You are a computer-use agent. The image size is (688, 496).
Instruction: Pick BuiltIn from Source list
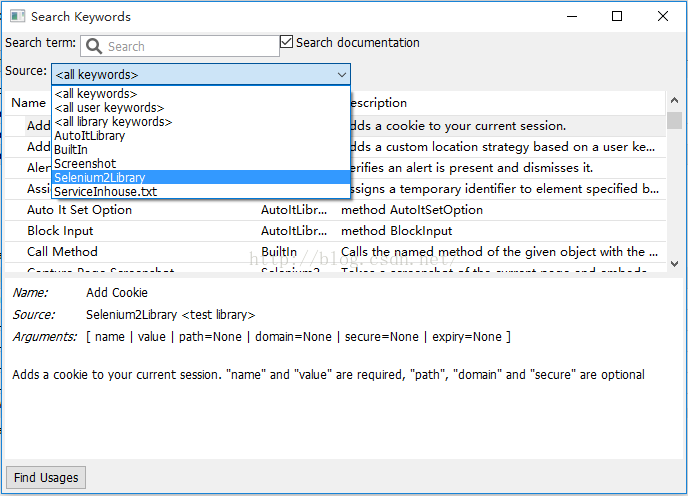[201, 150]
